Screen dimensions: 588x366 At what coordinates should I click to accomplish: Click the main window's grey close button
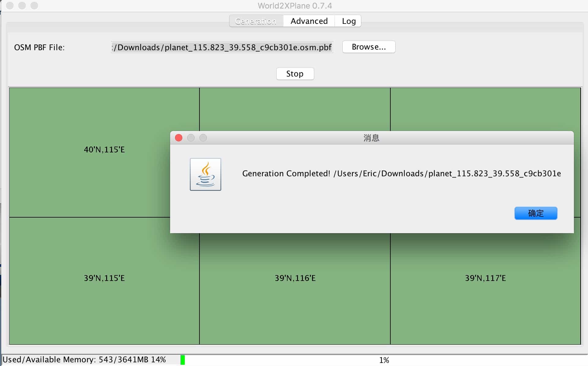(x=10, y=6)
